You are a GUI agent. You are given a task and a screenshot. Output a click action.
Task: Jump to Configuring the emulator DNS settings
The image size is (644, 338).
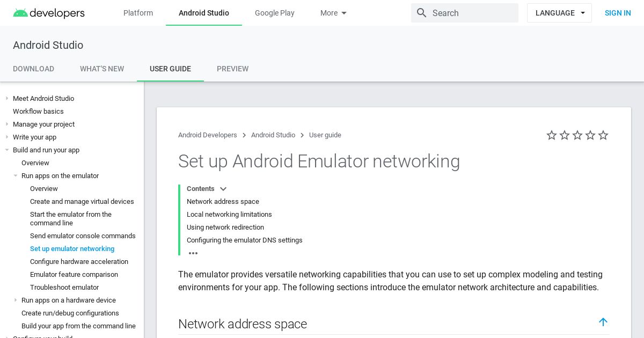pyautogui.click(x=245, y=240)
